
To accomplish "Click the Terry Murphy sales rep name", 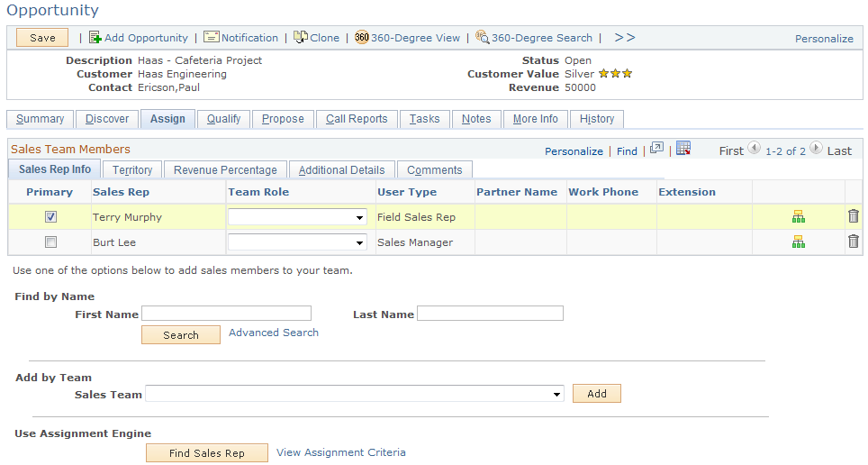I will (127, 217).
